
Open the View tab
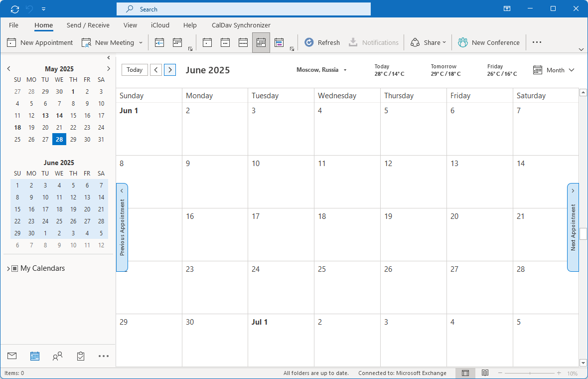[x=130, y=25]
